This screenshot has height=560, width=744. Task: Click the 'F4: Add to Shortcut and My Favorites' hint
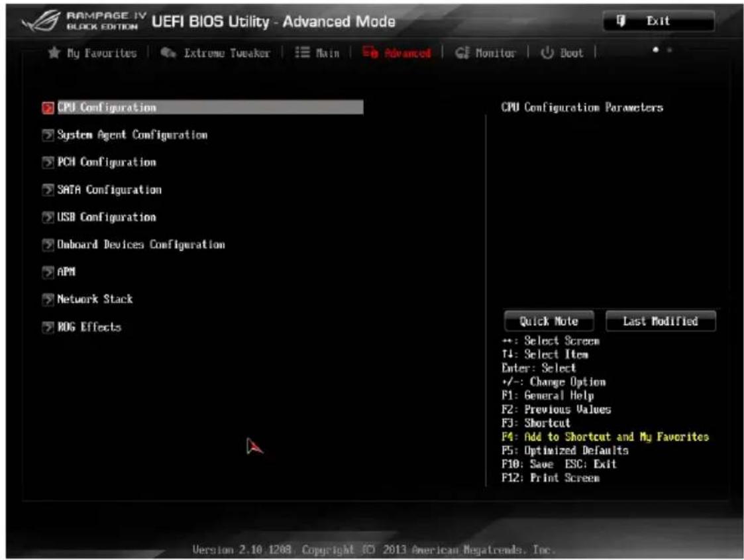pos(605,437)
